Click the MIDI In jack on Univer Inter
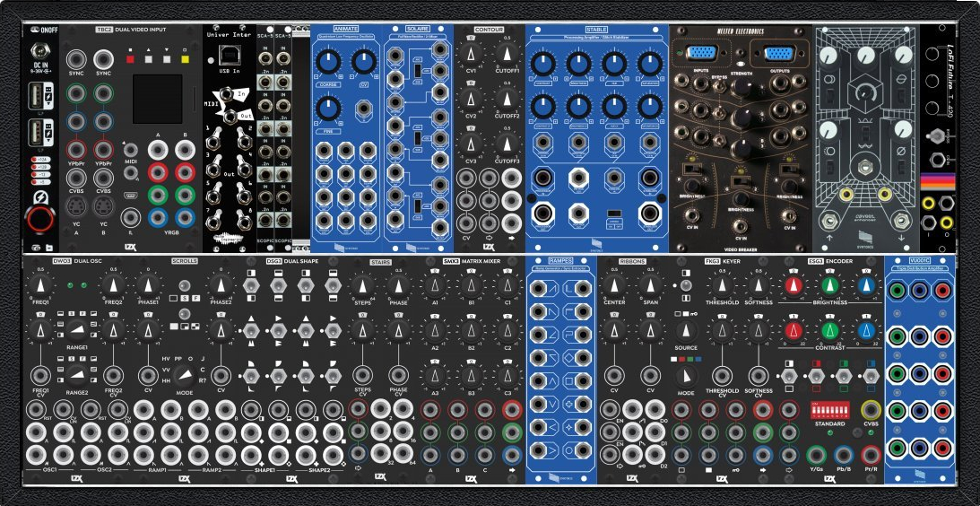Screen dimensions: 980x506 224,95
